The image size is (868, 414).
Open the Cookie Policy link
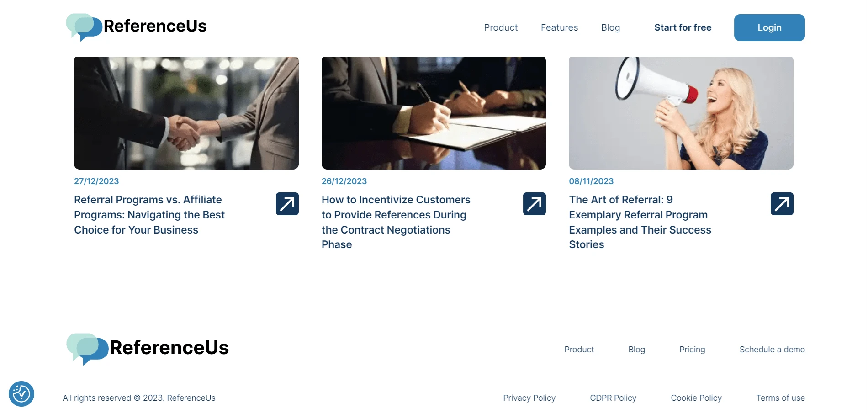pyautogui.click(x=696, y=398)
